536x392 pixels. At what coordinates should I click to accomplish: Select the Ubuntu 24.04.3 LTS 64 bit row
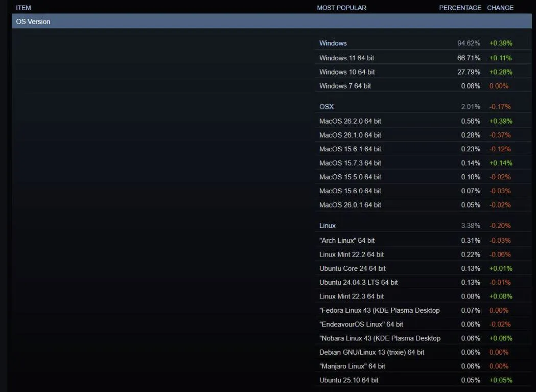(423, 282)
